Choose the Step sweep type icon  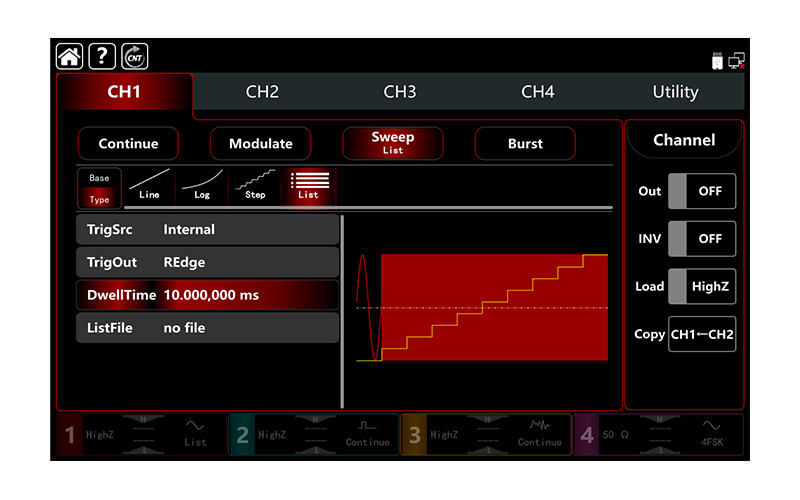coord(255,186)
